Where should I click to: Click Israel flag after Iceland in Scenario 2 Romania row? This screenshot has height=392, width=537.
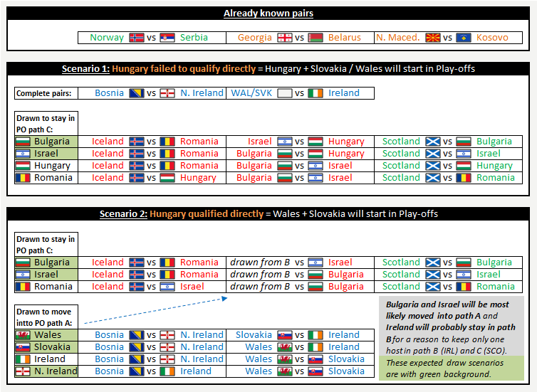167,287
